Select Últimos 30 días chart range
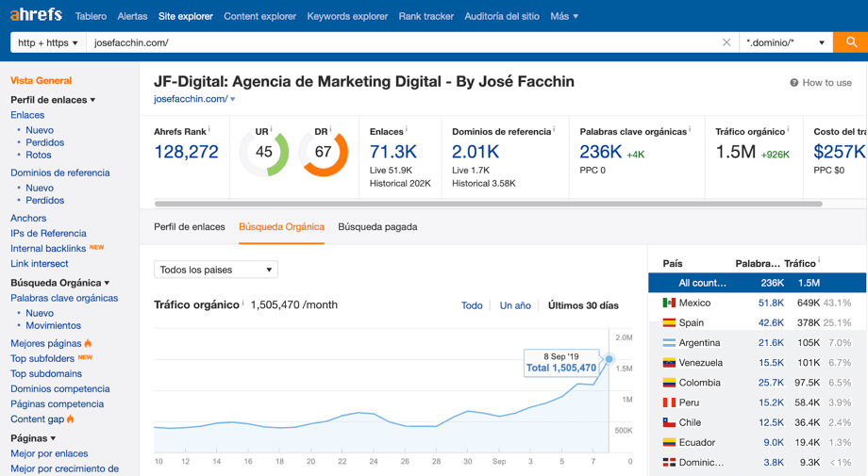 coord(583,305)
